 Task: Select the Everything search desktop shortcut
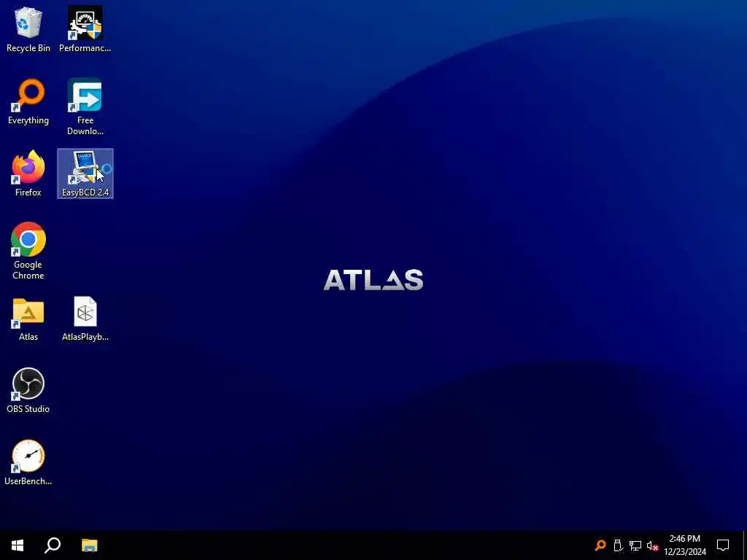pos(28,102)
